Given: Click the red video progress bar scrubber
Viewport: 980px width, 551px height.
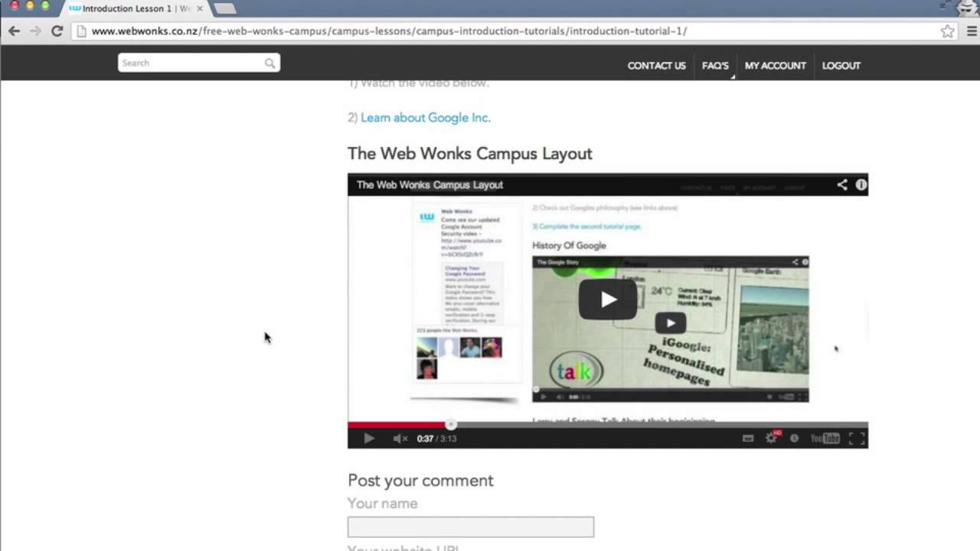Looking at the screenshot, I should click(451, 425).
